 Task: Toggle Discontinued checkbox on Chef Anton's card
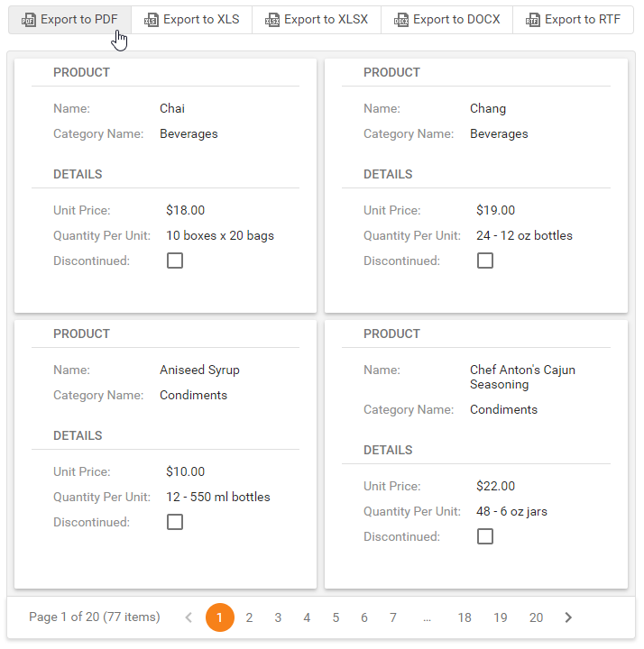point(485,536)
